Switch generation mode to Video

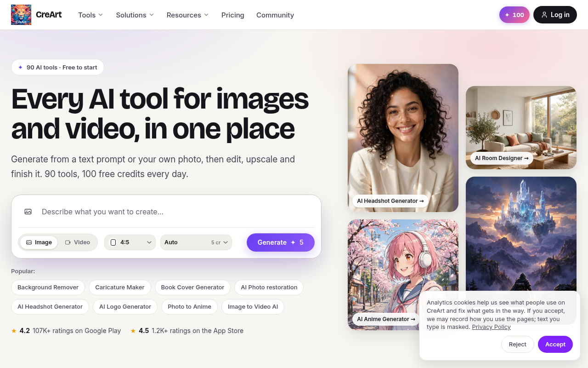tap(78, 242)
